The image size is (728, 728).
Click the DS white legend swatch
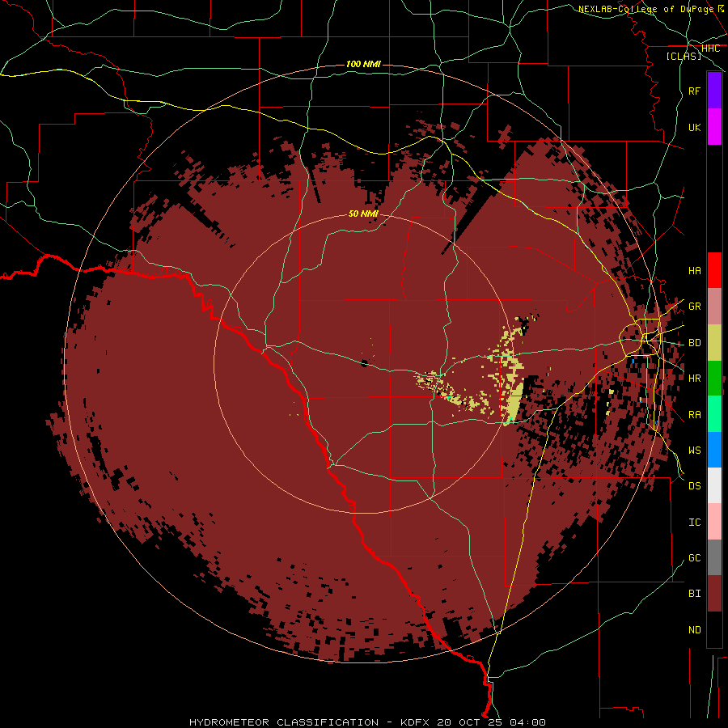pyautogui.click(x=714, y=485)
